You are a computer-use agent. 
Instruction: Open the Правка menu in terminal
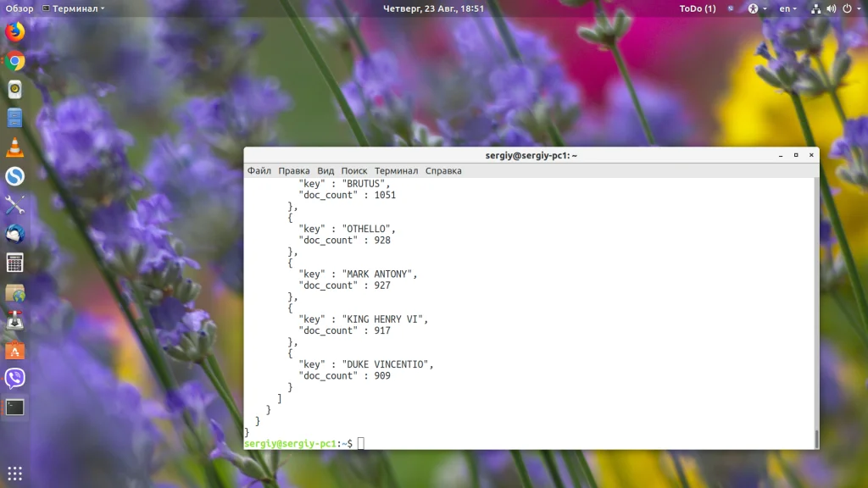294,170
